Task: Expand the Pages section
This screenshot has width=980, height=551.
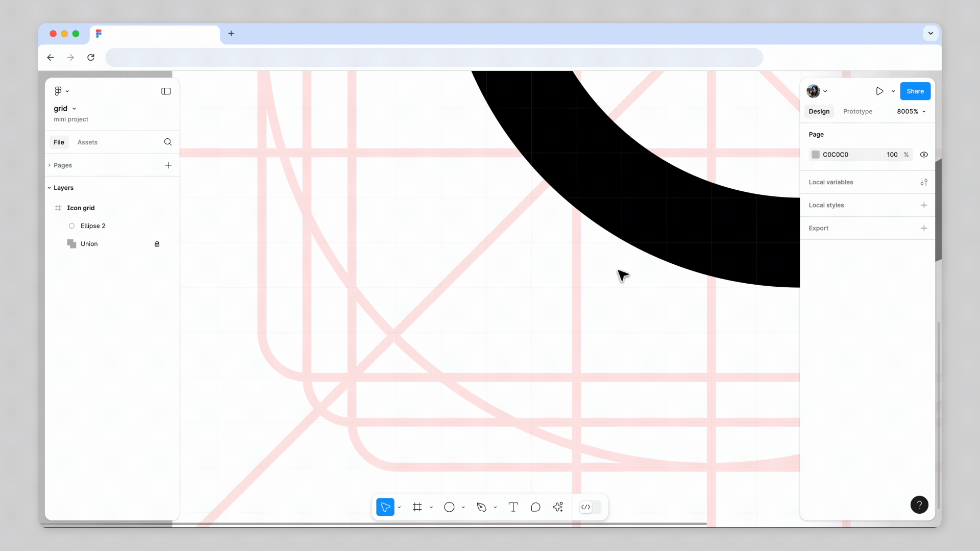Action: point(50,165)
